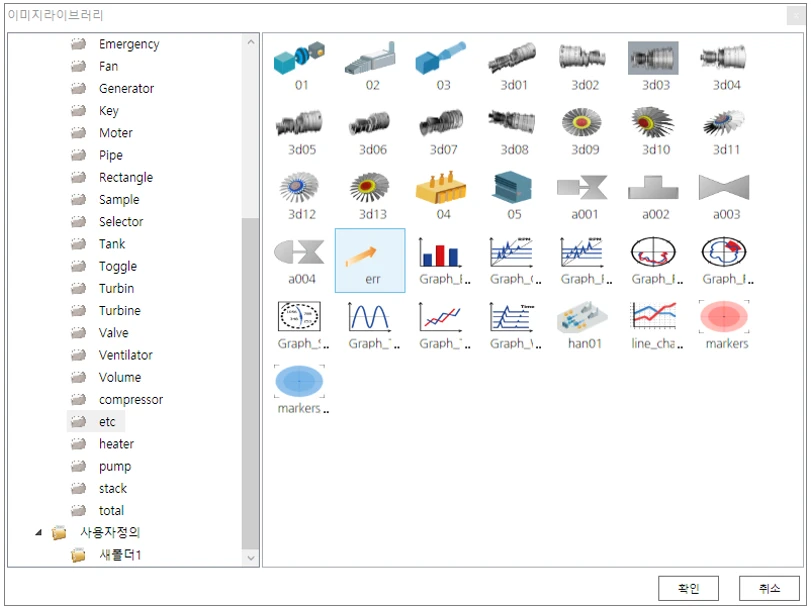Screen dimensions: 811x610
Task: Click the tree scrollbar down arrow
Action: (x=250, y=558)
